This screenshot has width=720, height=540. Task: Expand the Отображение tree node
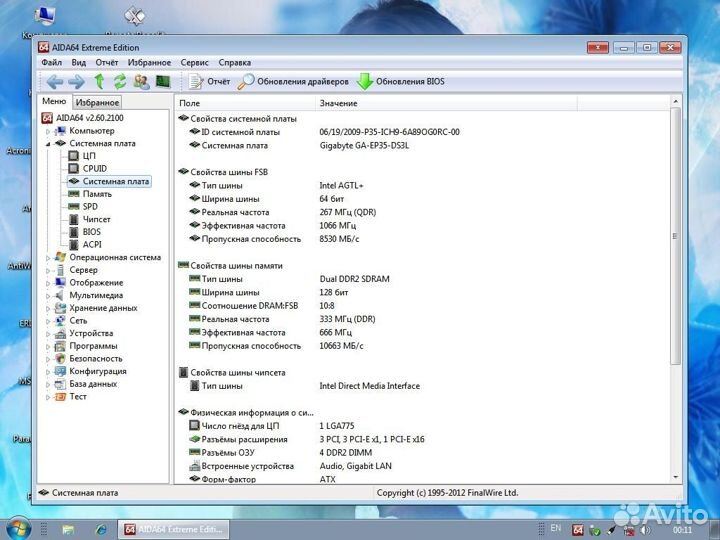pyautogui.click(x=48, y=283)
